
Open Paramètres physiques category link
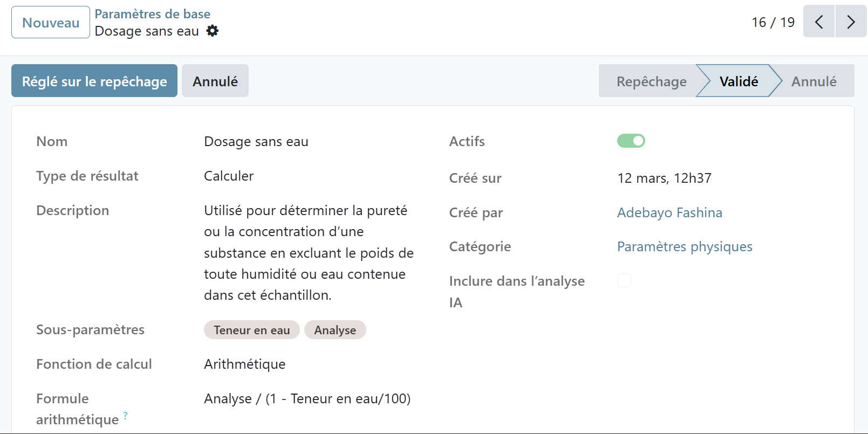click(684, 246)
